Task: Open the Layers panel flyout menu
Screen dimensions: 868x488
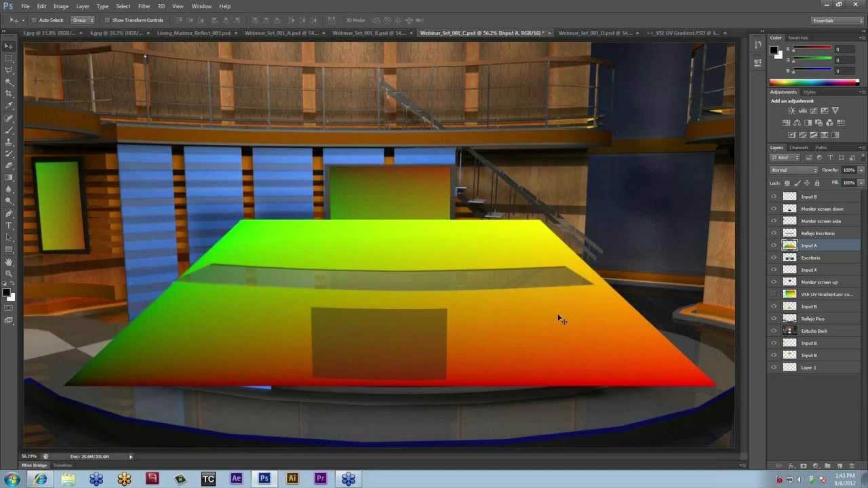Action: [x=861, y=147]
